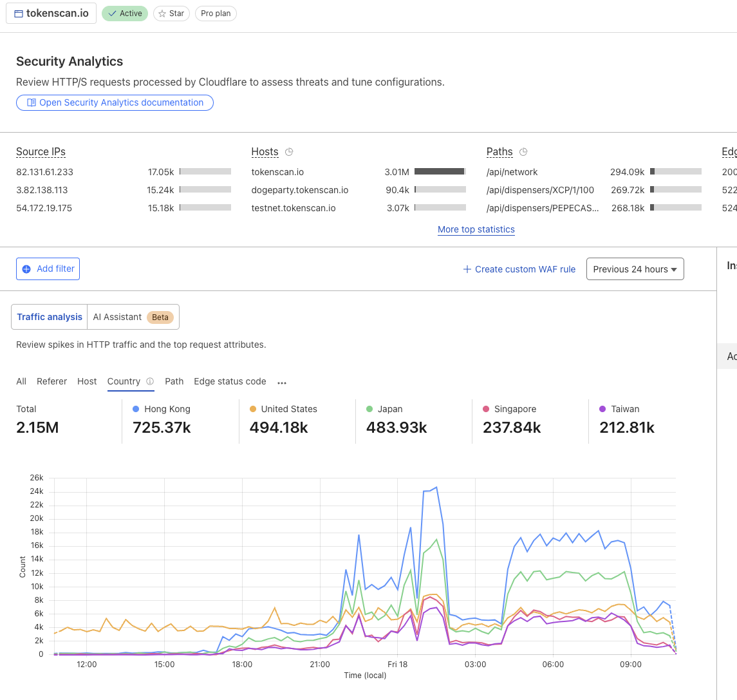737x700 pixels.
Task: Click host testnet.tokenscan.io
Action: [294, 208]
